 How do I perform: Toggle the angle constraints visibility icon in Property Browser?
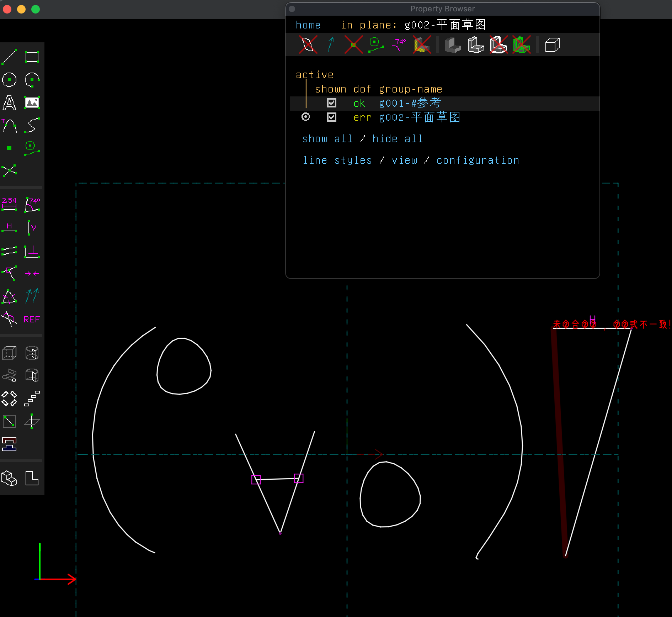[399, 45]
